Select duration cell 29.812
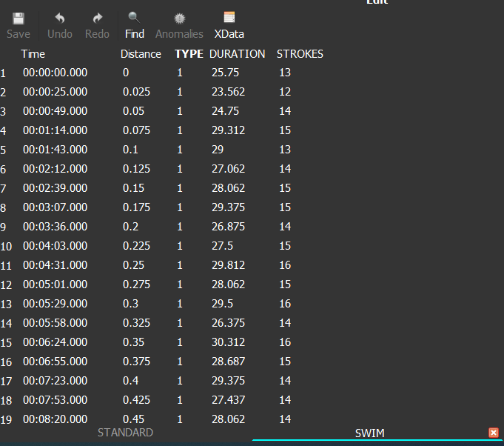The height and width of the screenshot is (446, 504). click(228, 265)
